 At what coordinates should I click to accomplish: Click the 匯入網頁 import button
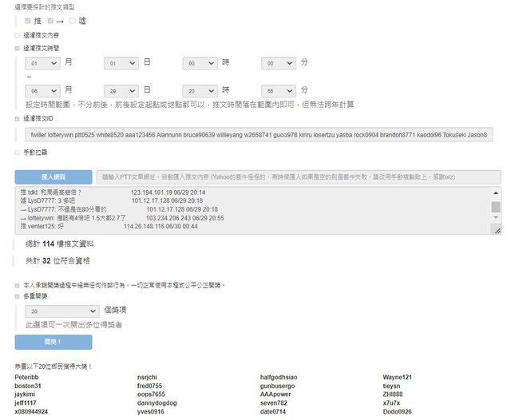53,176
